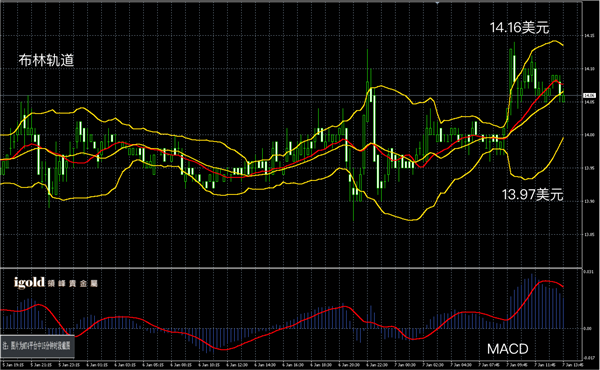600x370 pixels.
Task: Click the 14.00 price axis label
Action: 589,135
